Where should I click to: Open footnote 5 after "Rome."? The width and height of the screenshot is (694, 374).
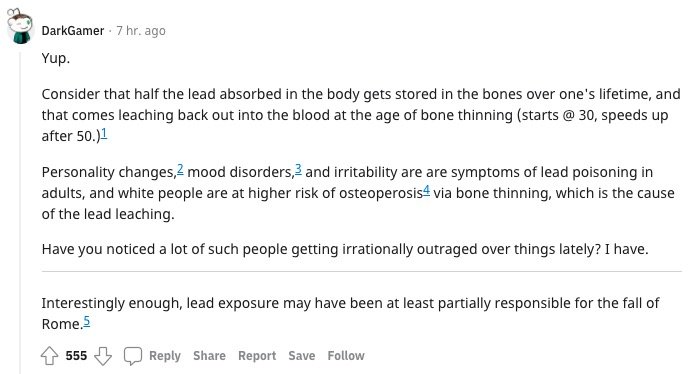point(87,321)
